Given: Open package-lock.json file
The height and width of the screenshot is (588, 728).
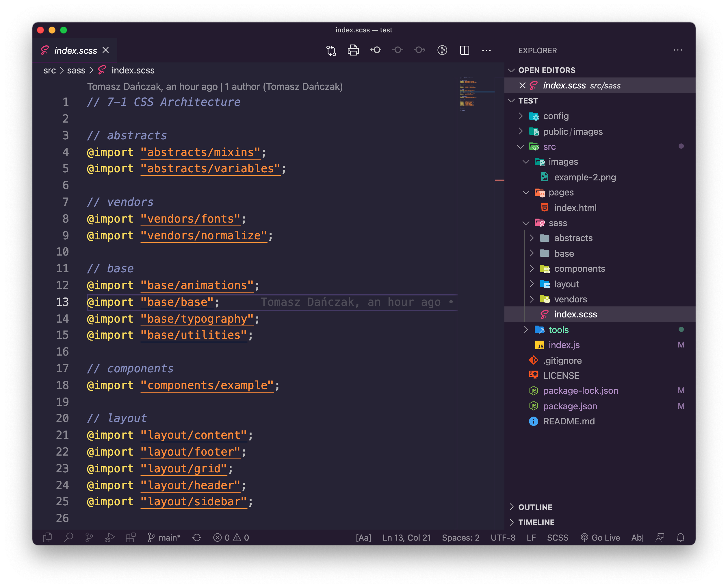Looking at the screenshot, I should pos(600,391).
